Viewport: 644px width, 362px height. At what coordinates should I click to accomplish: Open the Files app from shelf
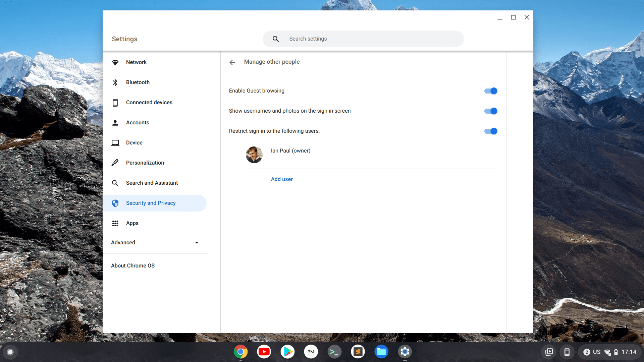point(381,352)
